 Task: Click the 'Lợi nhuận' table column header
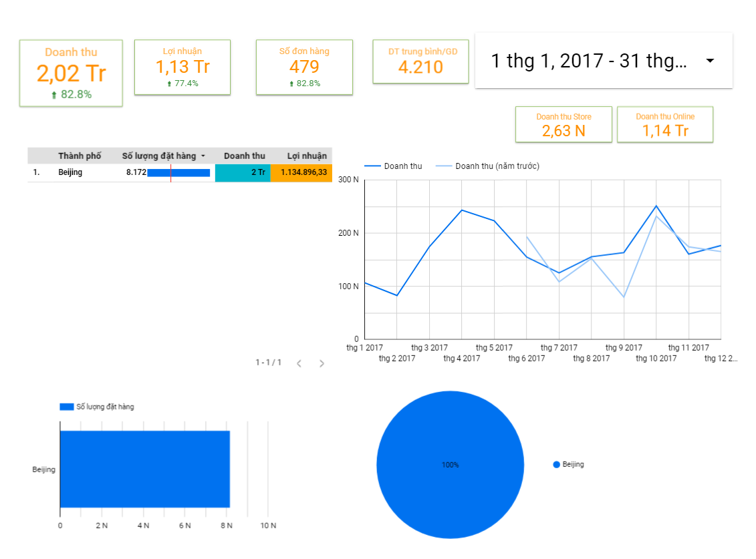[307, 156]
